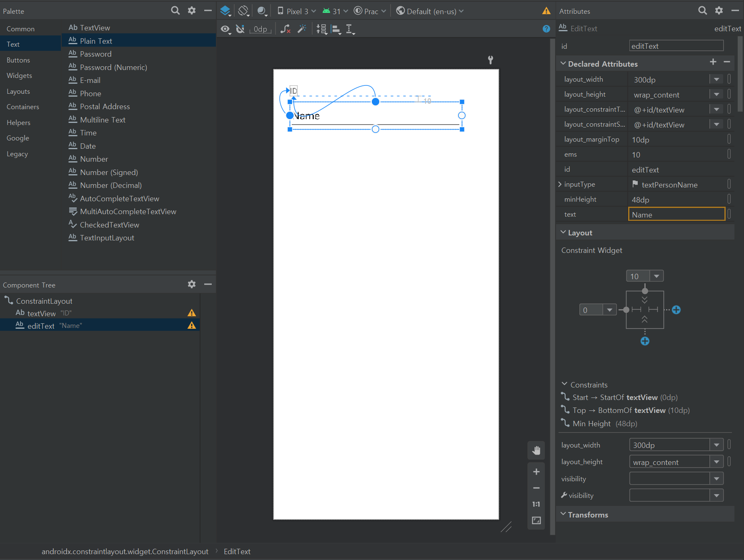Open Default (en-us) locale dropdown
Viewport: 744px width, 560px height.
[x=430, y=11]
